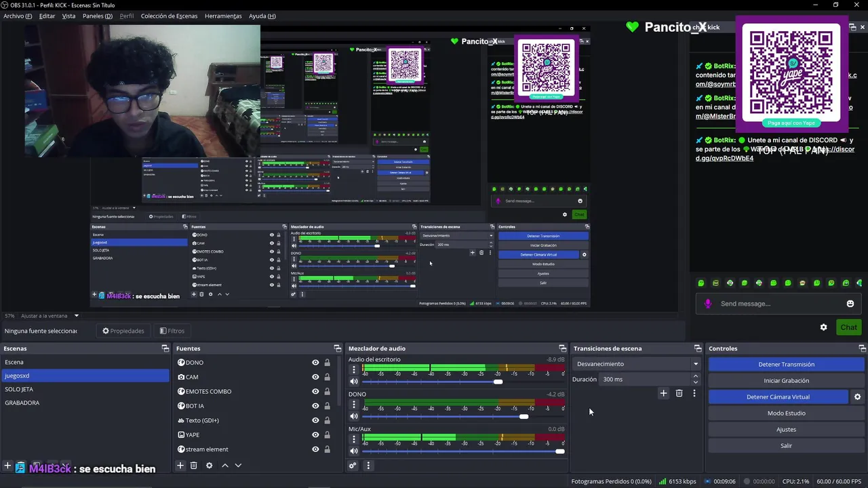Image resolution: width=868 pixels, height=488 pixels.
Task: Mute Audio del escritorio speaker
Action: (x=353, y=382)
